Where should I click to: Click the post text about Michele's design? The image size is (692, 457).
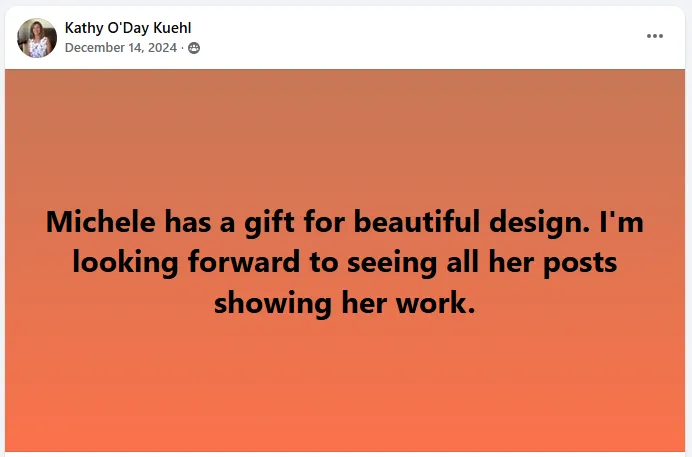pos(346,261)
